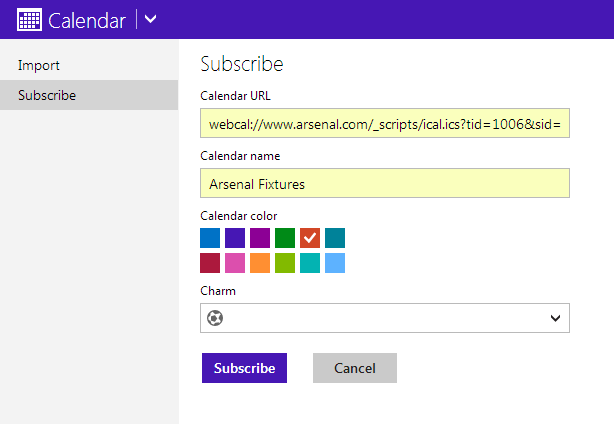Viewport: 614px width, 424px height.
Task: Choose the turquoise calendar color
Action: click(310, 263)
